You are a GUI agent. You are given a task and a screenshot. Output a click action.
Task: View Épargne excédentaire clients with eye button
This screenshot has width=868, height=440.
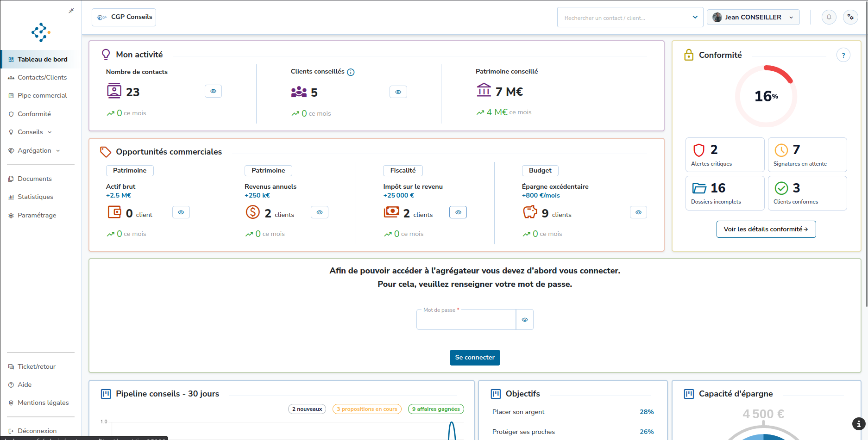[638, 212]
